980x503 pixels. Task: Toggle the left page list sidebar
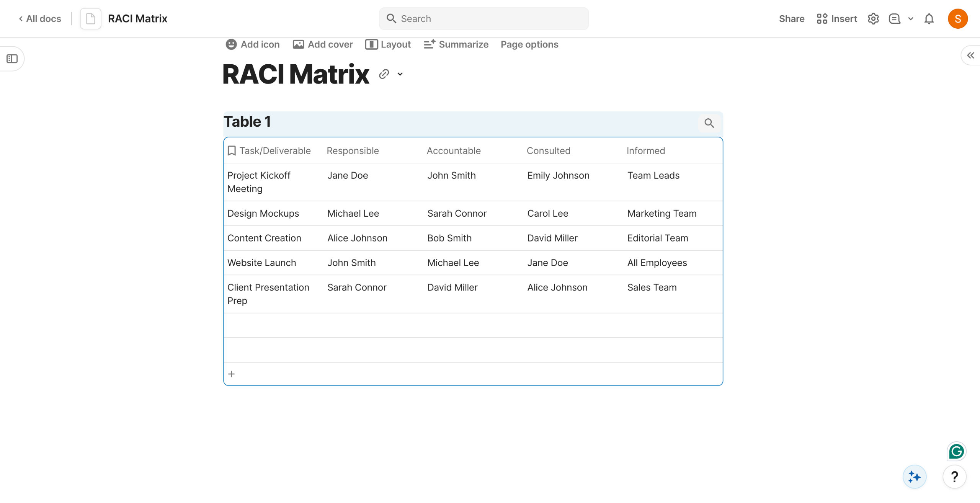click(x=12, y=59)
